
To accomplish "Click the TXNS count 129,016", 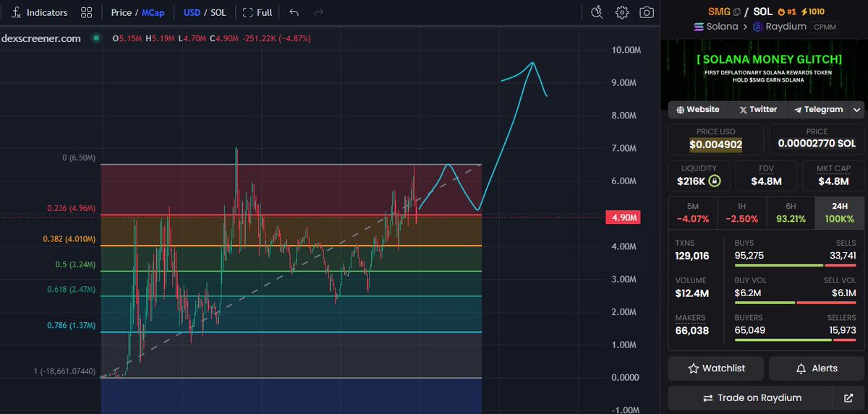I will coord(692,256).
